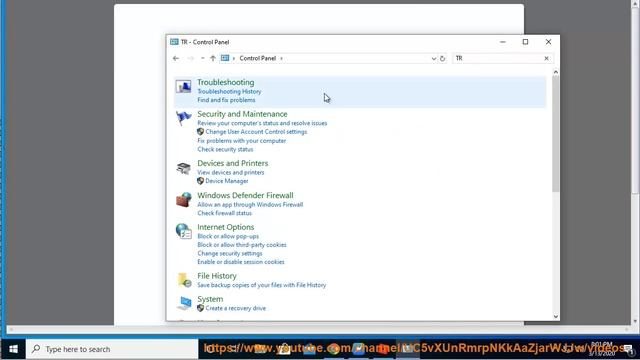Open the Windows Start button

point(13,349)
